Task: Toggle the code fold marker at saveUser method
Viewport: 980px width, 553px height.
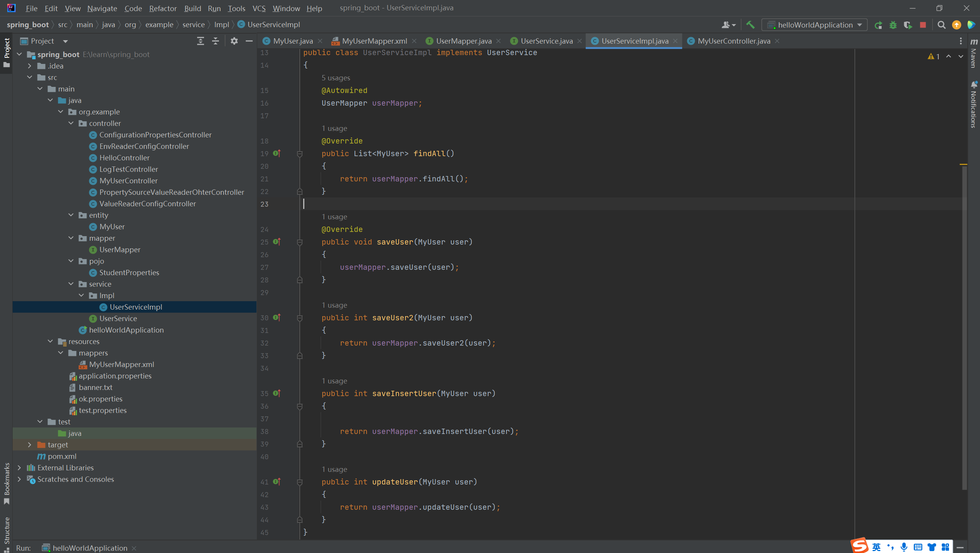Action: [x=300, y=242]
